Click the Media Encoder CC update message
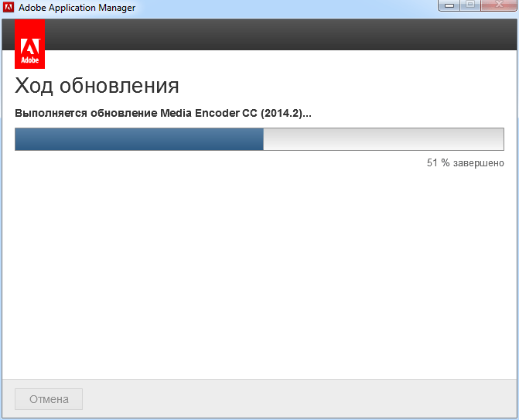The image size is (519, 420). (163, 113)
